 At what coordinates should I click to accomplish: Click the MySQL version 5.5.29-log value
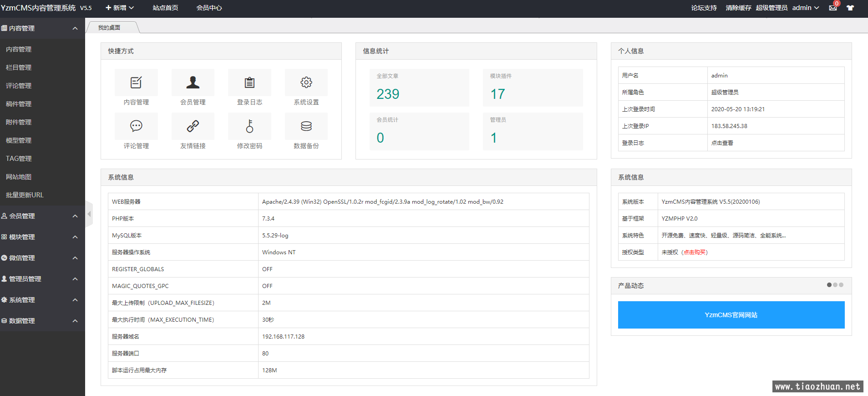coord(275,236)
